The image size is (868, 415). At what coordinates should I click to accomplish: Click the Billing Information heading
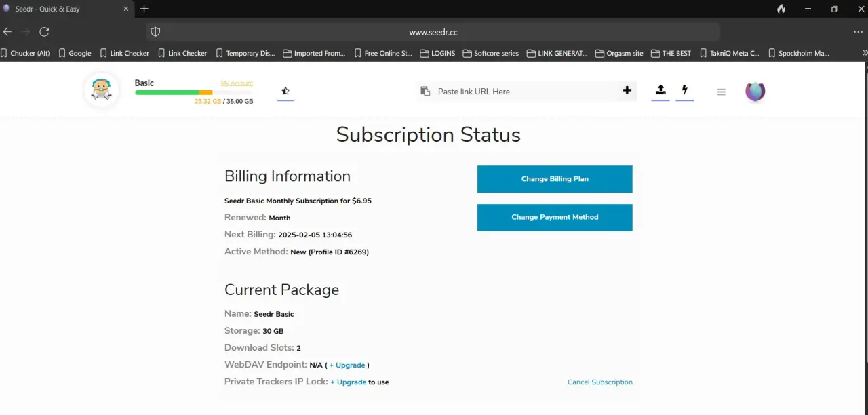pyautogui.click(x=288, y=176)
